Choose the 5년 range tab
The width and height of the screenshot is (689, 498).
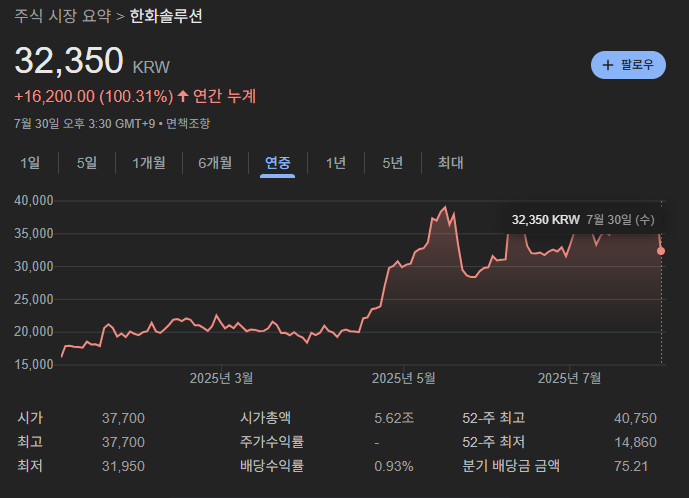click(392, 163)
